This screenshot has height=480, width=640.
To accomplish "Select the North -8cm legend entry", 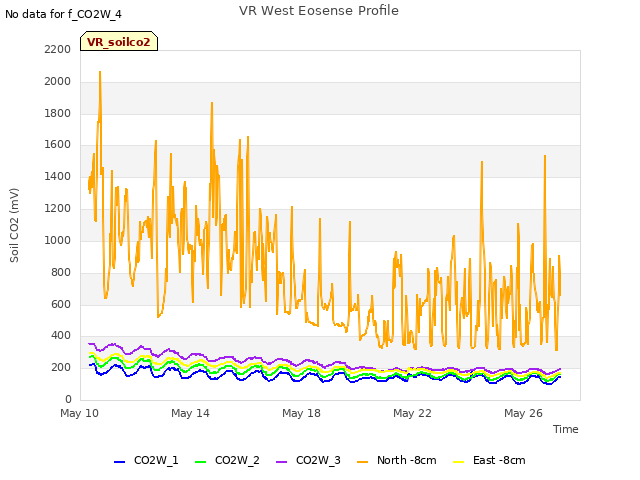I will coord(397,460).
